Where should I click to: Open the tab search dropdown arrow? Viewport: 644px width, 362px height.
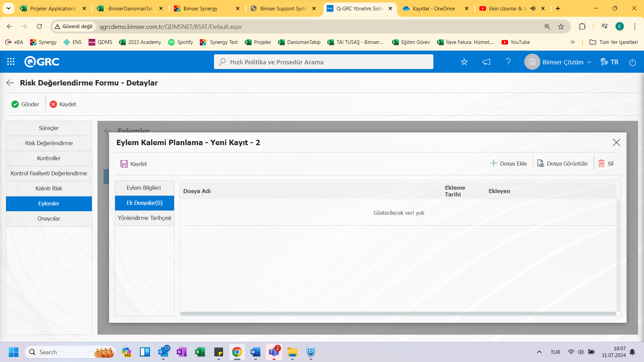click(x=8, y=8)
